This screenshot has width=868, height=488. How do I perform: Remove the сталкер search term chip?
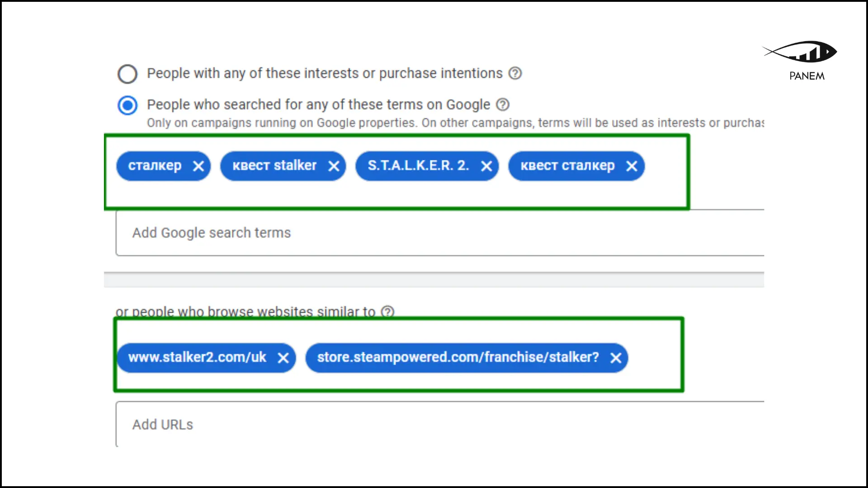point(198,166)
